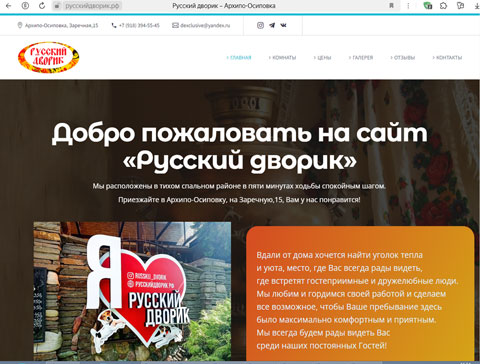Open the green shield protection icon

coord(428,6)
